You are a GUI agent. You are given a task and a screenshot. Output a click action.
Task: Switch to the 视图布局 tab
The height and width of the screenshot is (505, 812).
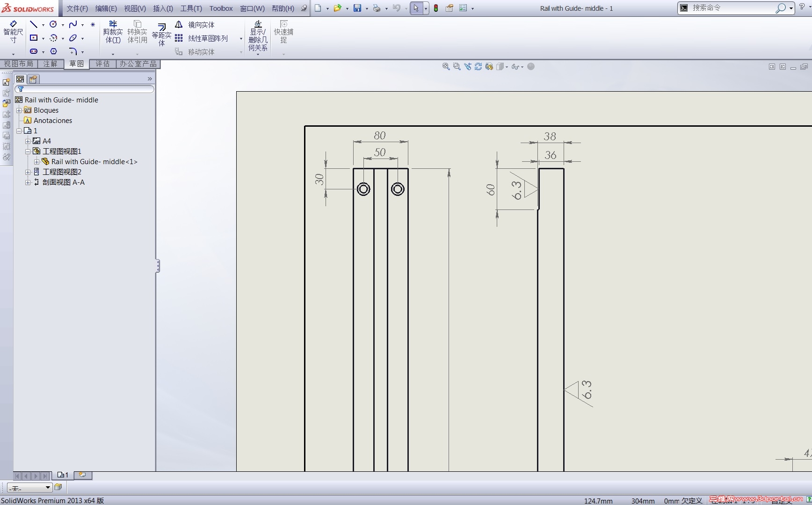coord(19,64)
